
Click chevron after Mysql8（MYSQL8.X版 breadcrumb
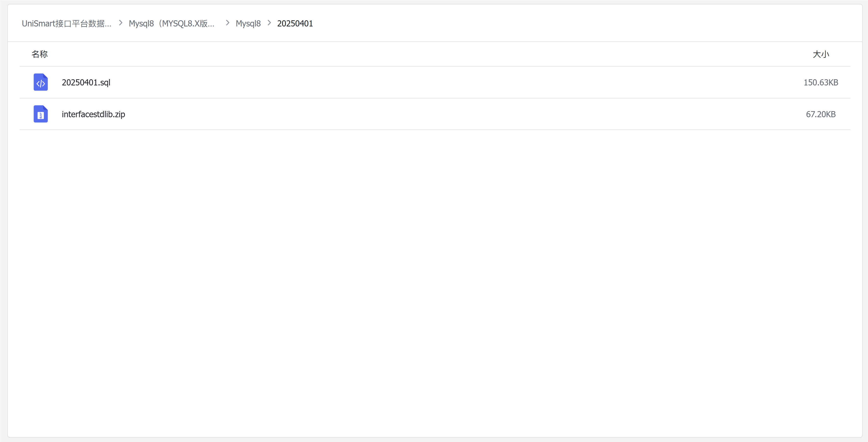coord(227,23)
